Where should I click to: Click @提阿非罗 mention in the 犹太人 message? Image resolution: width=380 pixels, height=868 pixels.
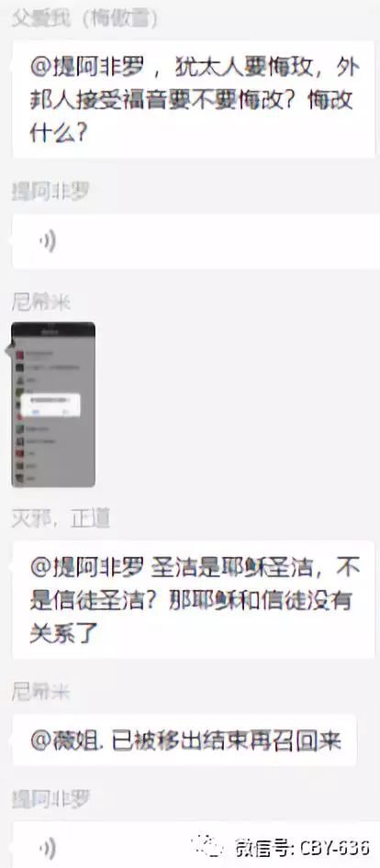(85, 71)
